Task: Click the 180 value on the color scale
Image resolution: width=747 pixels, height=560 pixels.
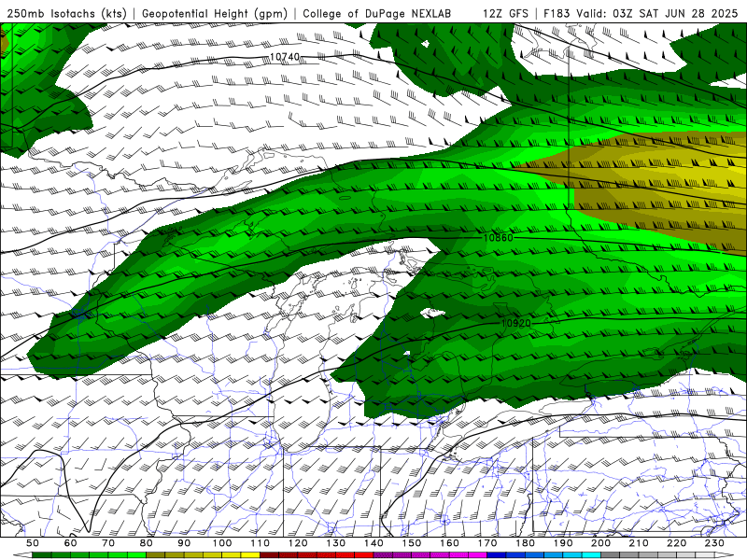Action: tap(525, 543)
